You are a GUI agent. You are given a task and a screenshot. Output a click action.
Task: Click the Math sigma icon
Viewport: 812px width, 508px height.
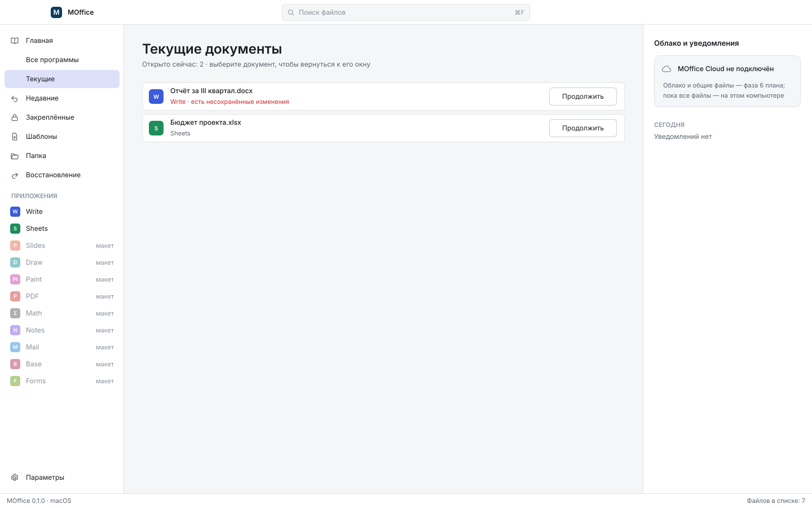15,313
